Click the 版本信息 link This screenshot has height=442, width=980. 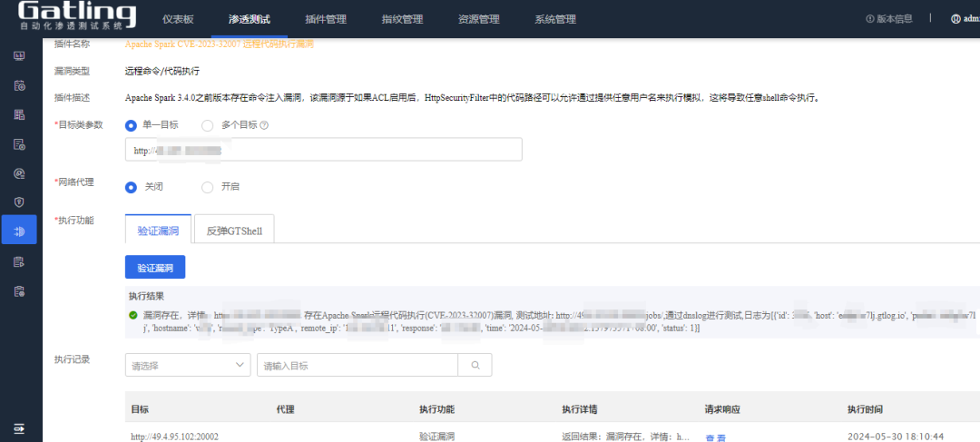click(x=888, y=19)
